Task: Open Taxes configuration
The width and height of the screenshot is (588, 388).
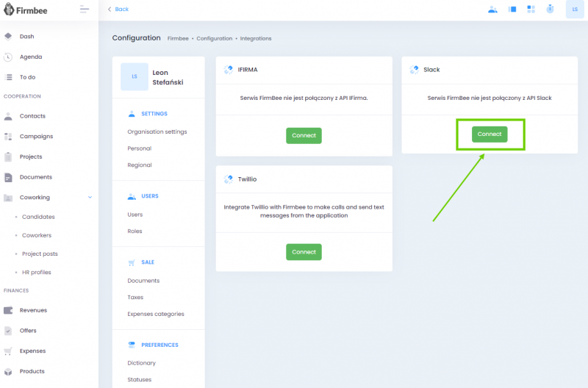Action: click(x=135, y=298)
